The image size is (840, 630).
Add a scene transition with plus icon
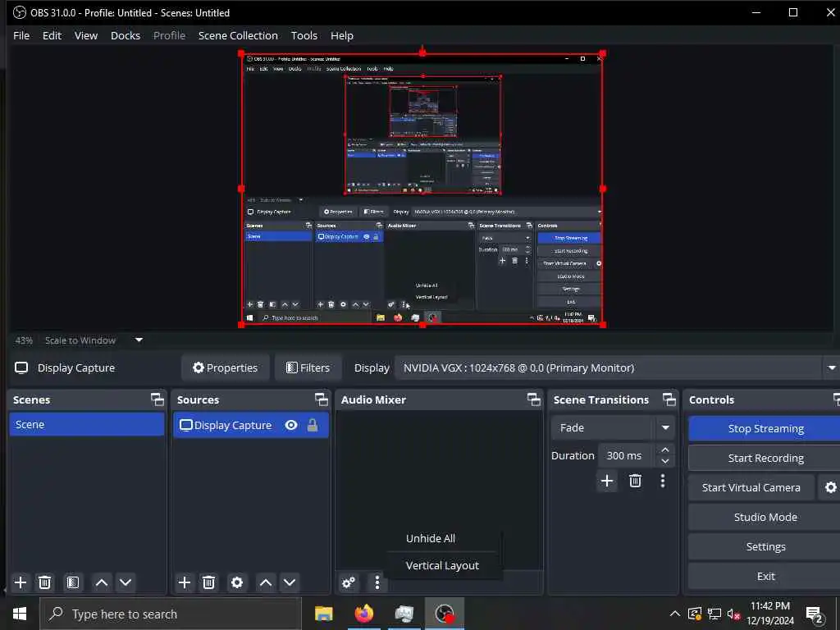pos(607,481)
